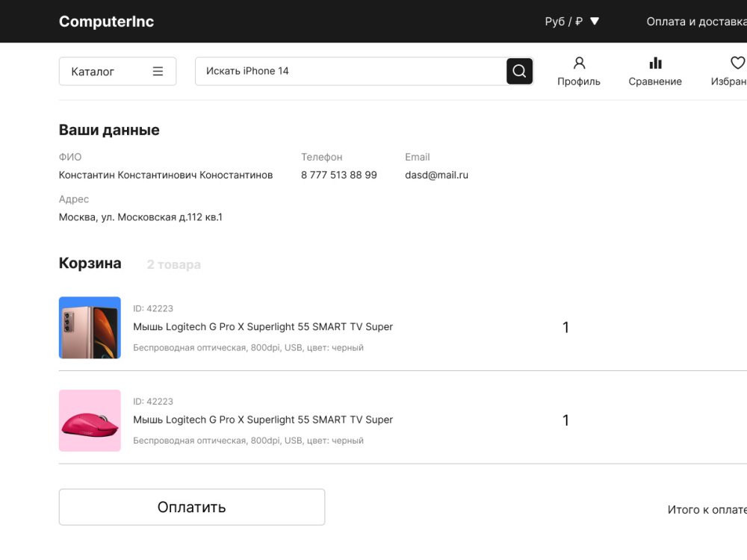
Task: Click quantity 1 of second cart item
Action: [565, 420]
